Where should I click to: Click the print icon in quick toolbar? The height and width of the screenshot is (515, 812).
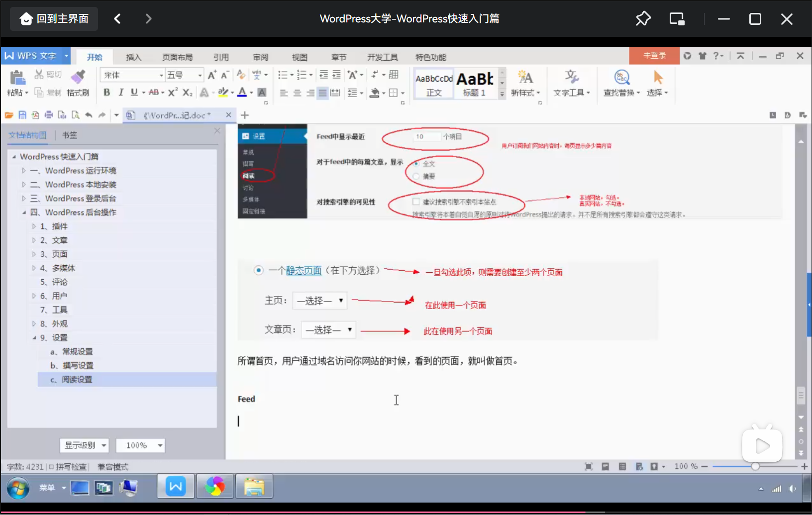[49, 115]
